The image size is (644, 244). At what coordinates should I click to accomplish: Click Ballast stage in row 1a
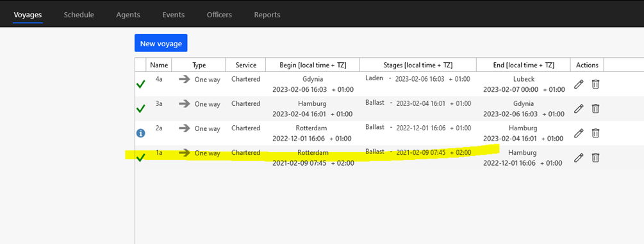(375, 152)
